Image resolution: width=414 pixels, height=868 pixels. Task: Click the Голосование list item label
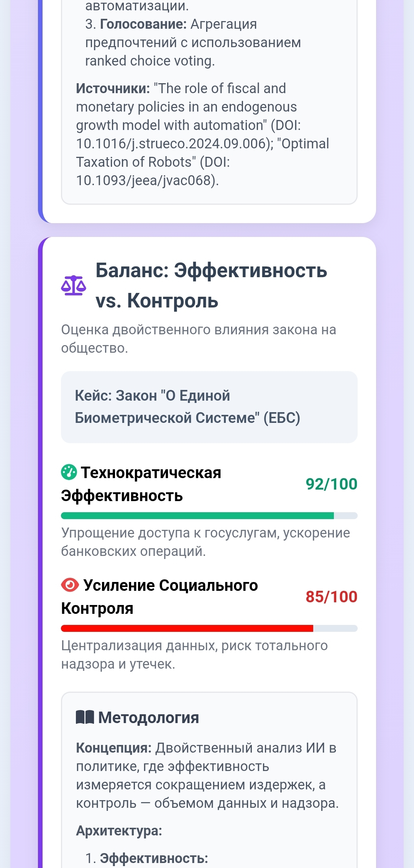143,24
